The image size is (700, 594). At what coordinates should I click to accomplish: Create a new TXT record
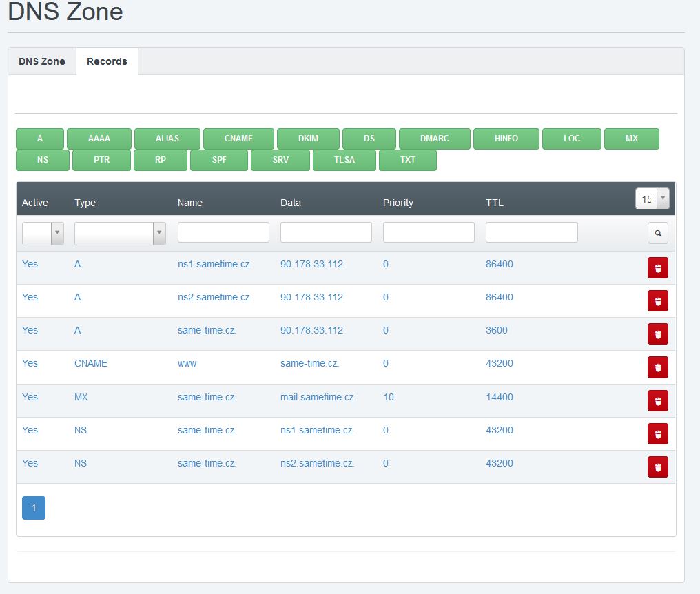408,160
